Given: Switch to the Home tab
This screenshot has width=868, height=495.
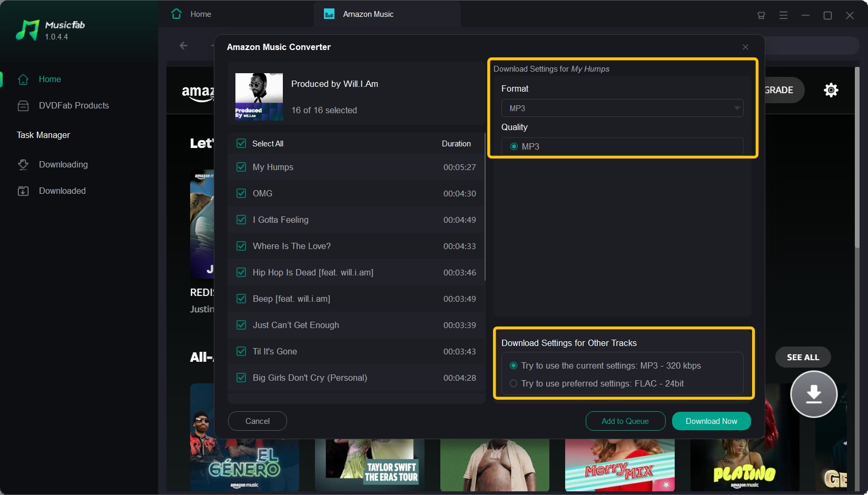Looking at the screenshot, I should pos(191,14).
